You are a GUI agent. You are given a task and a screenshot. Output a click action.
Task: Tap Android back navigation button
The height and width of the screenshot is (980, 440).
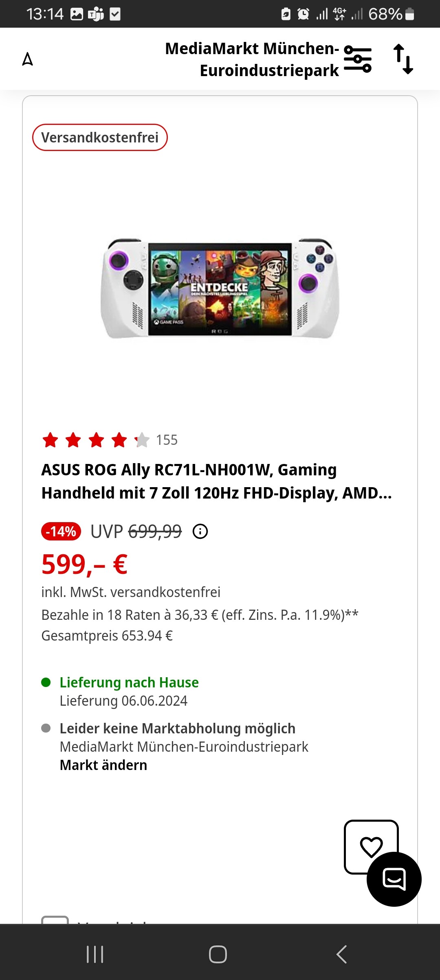(x=341, y=954)
